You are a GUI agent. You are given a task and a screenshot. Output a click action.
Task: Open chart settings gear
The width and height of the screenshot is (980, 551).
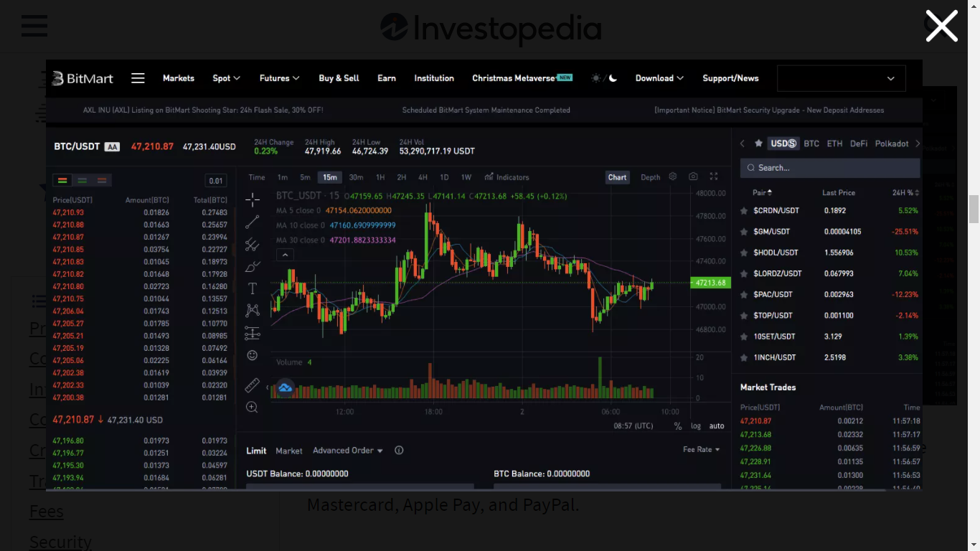click(672, 176)
